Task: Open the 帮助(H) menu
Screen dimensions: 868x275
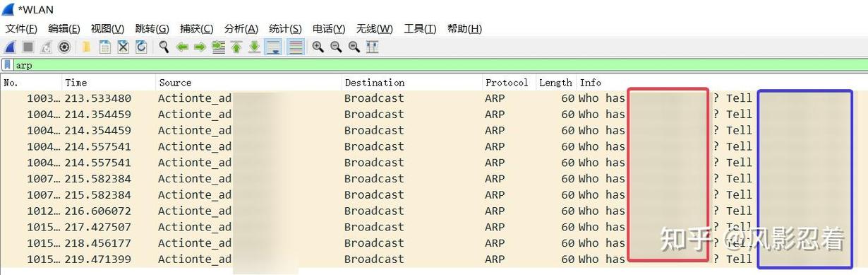Action: pos(464,29)
